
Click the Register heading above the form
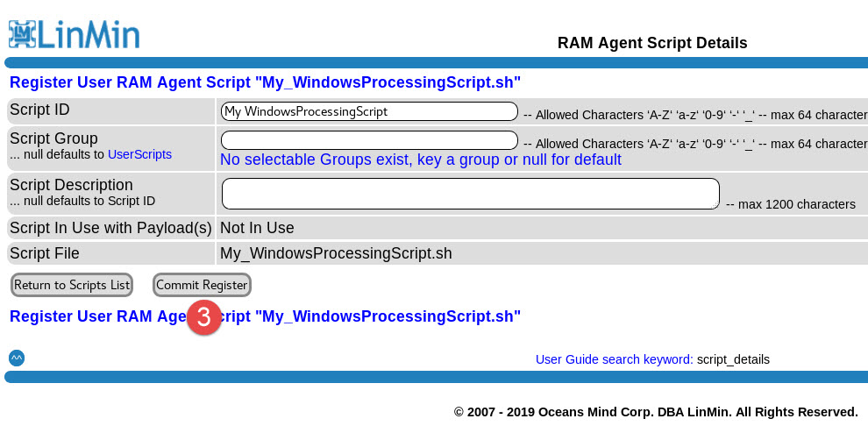click(x=265, y=83)
